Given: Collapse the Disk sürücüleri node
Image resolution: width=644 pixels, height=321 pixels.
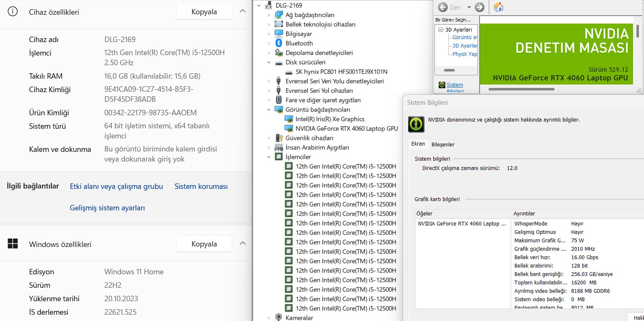Looking at the screenshot, I should 269,62.
